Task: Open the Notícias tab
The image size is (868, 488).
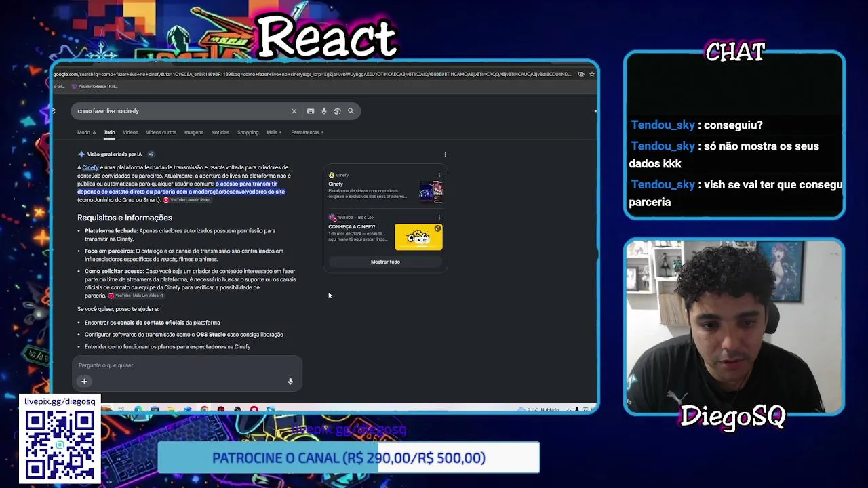Action: pos(220,132)
